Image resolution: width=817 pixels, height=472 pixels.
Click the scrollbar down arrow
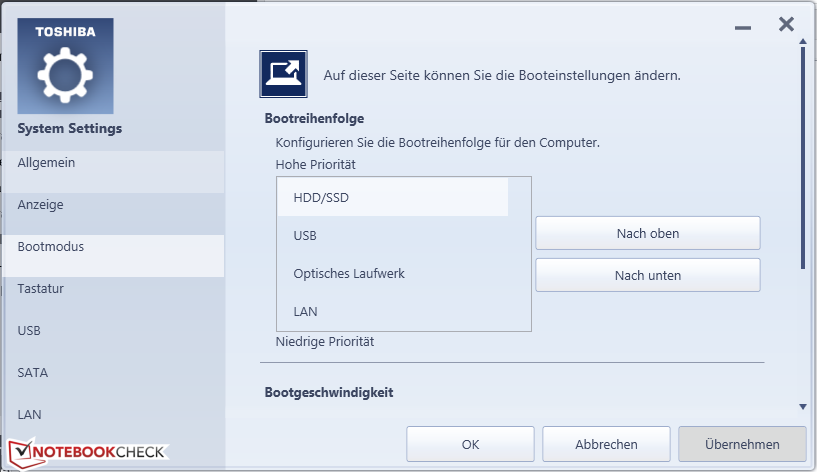point(803,407)
